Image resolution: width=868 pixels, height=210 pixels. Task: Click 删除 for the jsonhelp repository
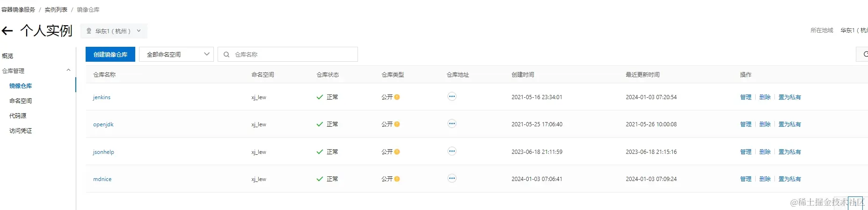[x=765, y=152]
